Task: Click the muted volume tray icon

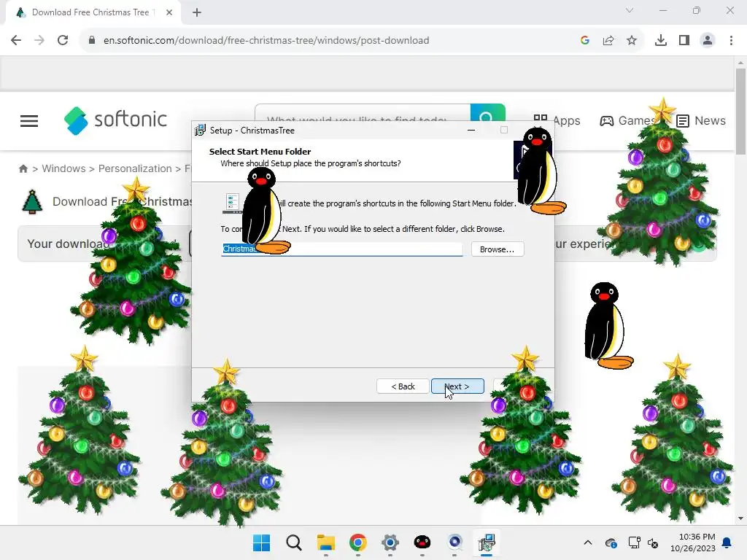Action: 653,542
